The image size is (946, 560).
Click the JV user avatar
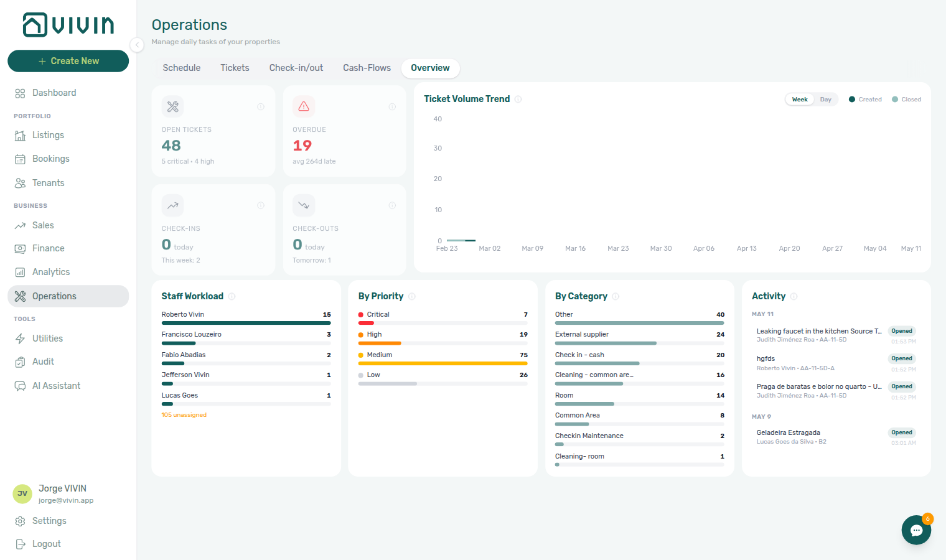[x=22, y=494]
